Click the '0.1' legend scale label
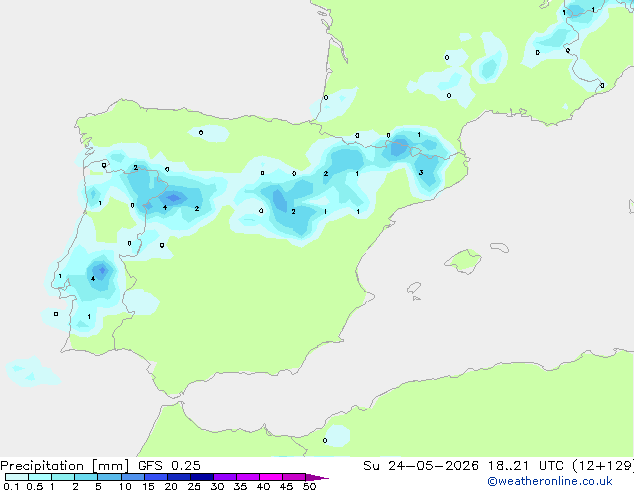The width and height of the screenshot is (634, 490). (x=11, y=486)
